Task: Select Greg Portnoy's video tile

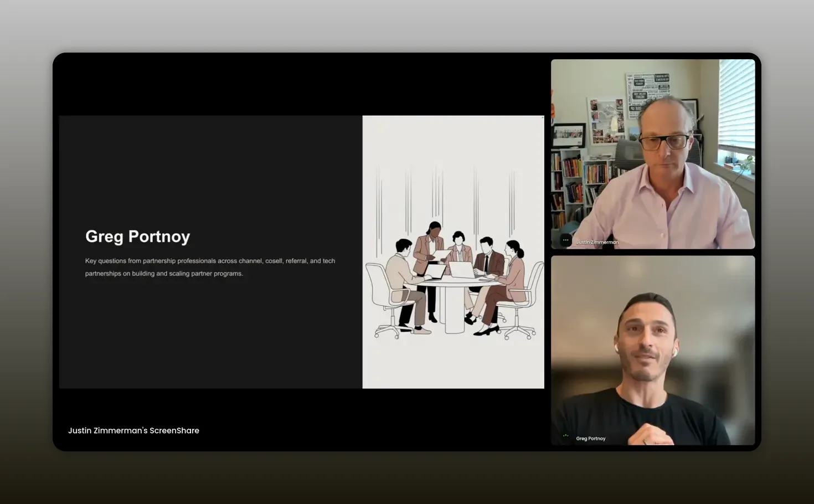Action: coord(652,350)
